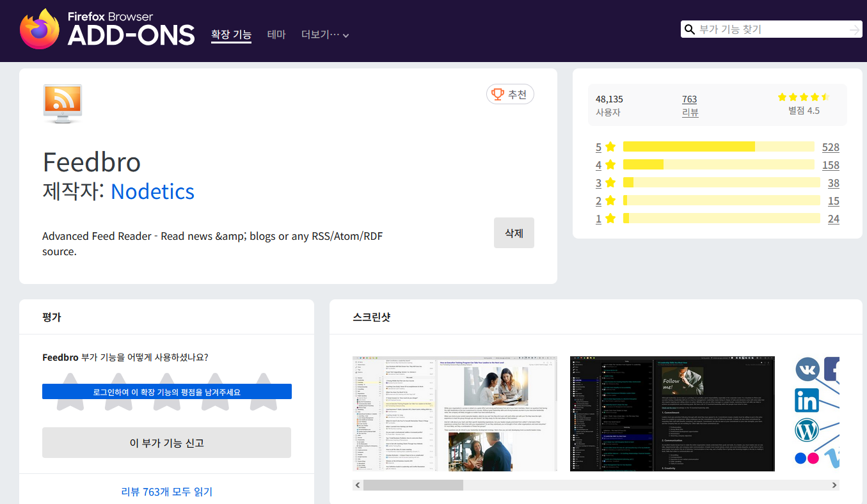The image size is (867, 504).
Task: Click the star beside the 2 rating row
Action: pos(610,201)
